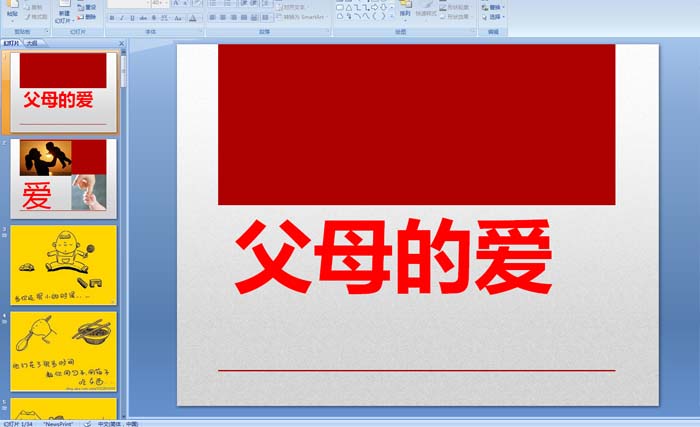The image size is (700, 427).
Task: Open character spacing options
Action: 165,18
